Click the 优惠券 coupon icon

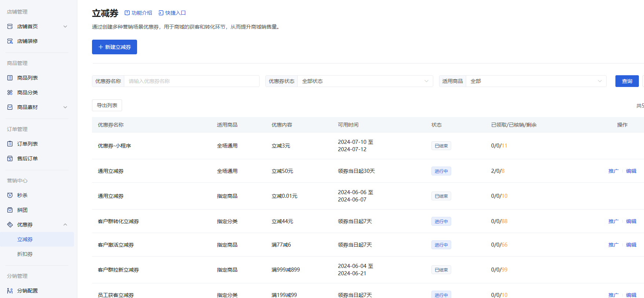pyautogui.click(x=10, y=225)
